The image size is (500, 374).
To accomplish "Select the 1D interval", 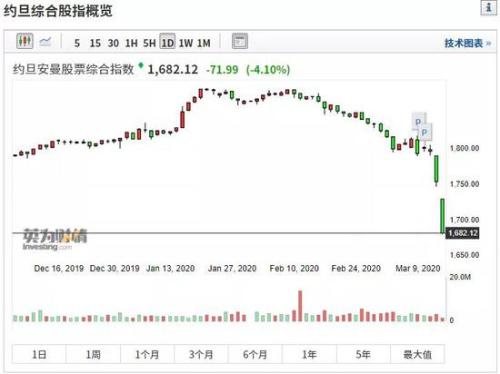I will [x=167, y=42].
